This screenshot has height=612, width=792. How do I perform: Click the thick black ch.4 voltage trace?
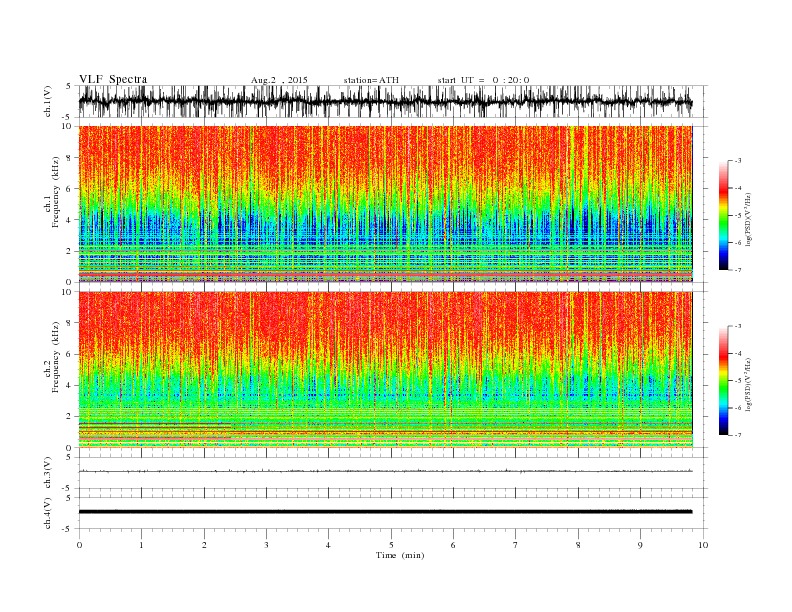(x=385, y=512)
